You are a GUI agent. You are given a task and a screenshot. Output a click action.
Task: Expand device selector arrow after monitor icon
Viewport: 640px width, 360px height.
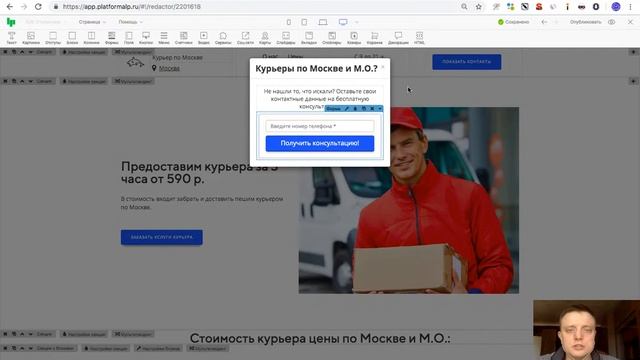pyautogui.click(x=356, y=22)
